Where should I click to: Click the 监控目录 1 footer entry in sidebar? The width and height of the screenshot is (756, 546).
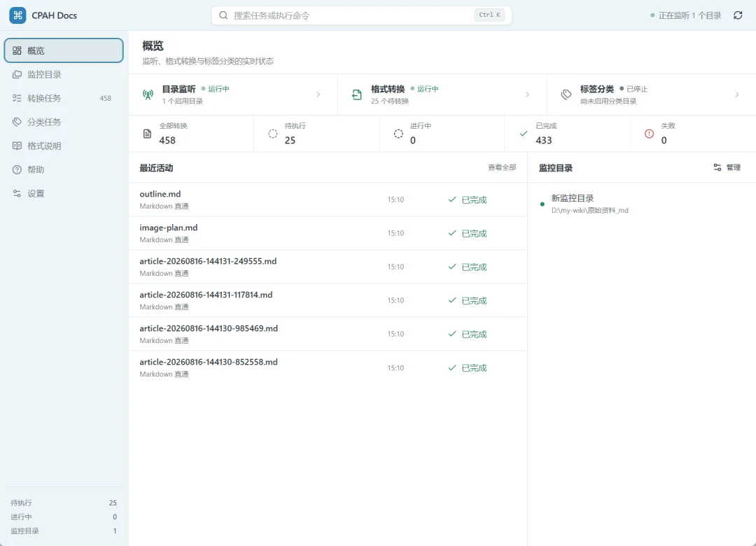click(64, 531)
